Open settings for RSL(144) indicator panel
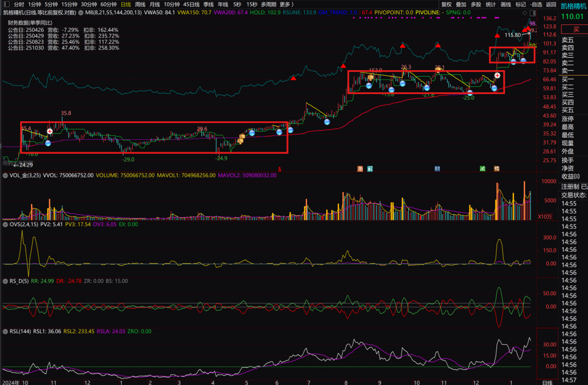 (5, 332)
